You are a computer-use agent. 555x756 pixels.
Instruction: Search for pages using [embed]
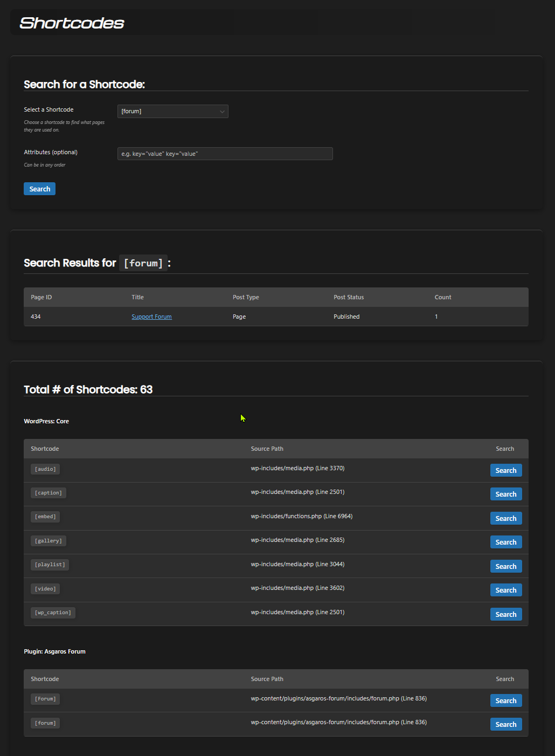click(x=505, y=518)
